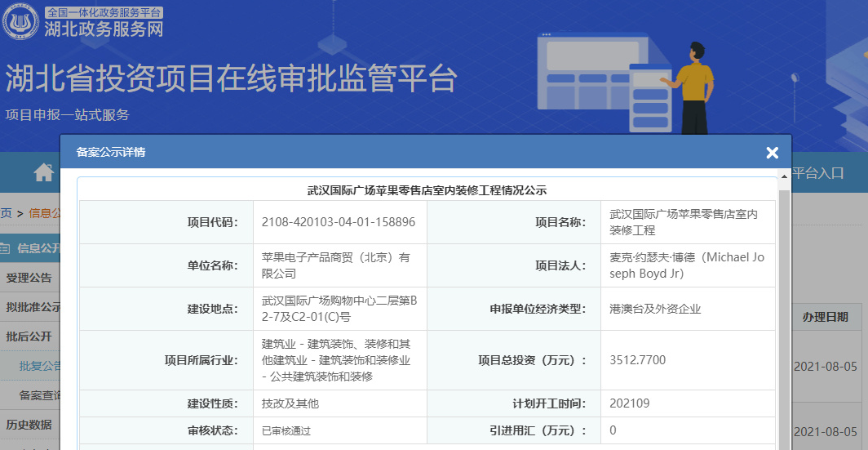This screenshot has height=450, width=868.
Task: Select 拟批准公示 in the sidebar
Action: tap(33, 307)
